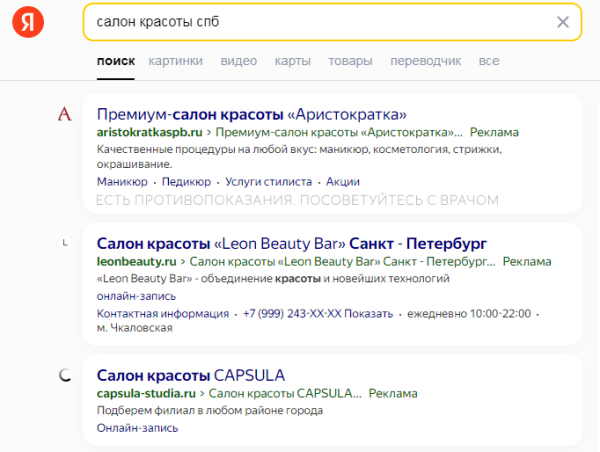Open the 'Педикюр' sitelink

[186, 181]
